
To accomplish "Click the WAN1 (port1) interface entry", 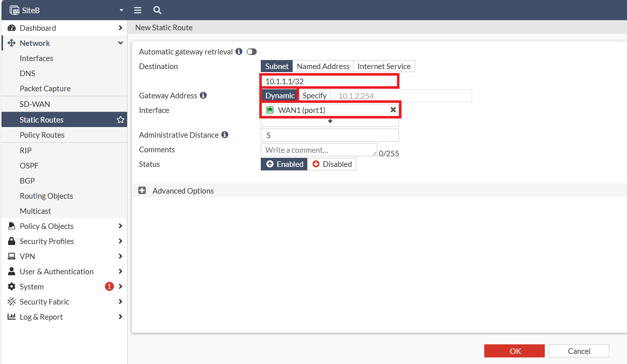I will [x=331, y=110].
